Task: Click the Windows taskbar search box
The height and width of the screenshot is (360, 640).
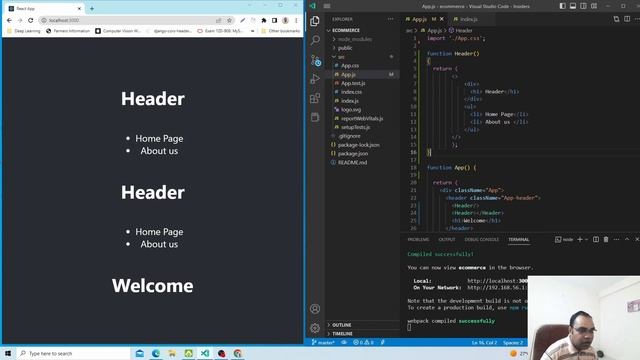Action: [x=73, y=353]
